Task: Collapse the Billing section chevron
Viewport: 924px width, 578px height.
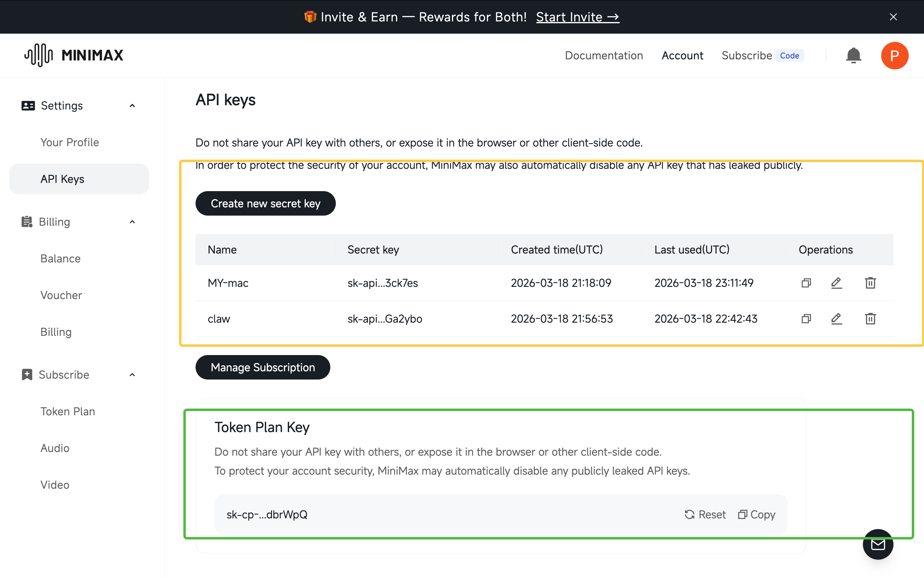Action: click(132, 222)
